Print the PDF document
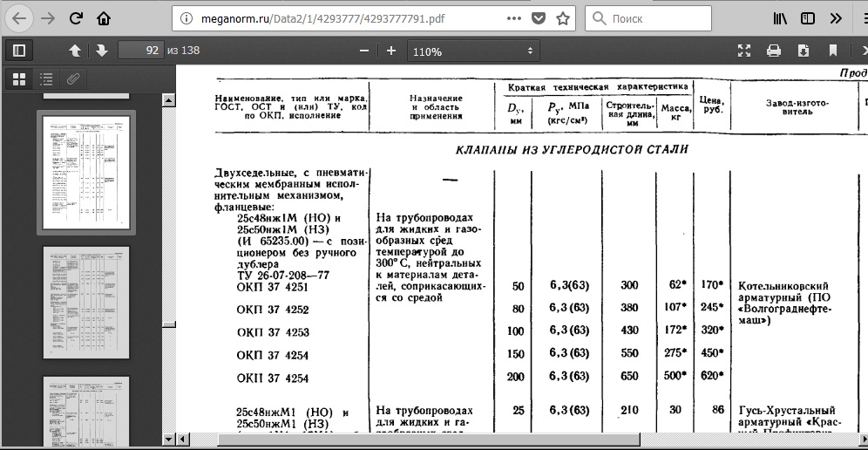868x450 pixels. click(x=773, y=51)
